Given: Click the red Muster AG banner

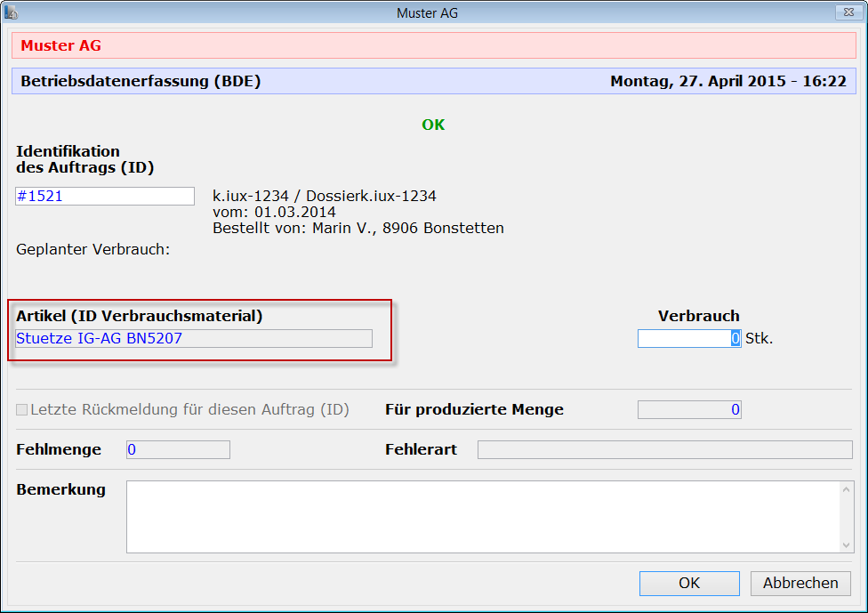Looking at the screenshot, I should point(433,45).
